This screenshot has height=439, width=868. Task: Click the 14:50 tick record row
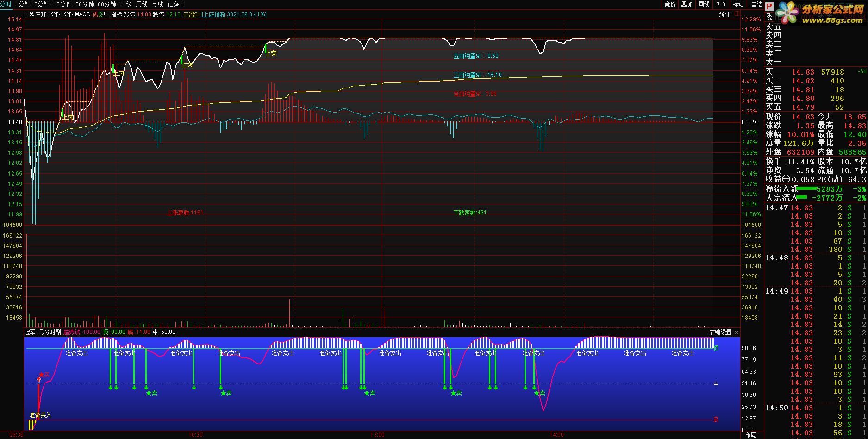click(x=816, y=408)
